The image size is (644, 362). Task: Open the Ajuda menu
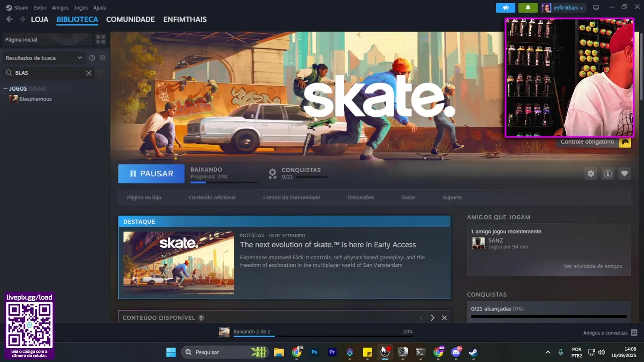(100, 8)
